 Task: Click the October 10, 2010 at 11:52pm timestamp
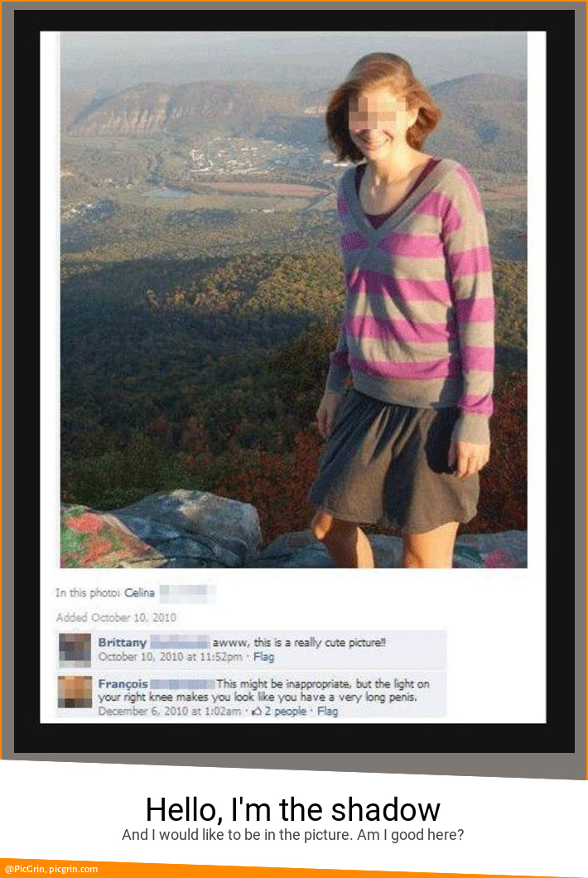click(x=171, y=656)
